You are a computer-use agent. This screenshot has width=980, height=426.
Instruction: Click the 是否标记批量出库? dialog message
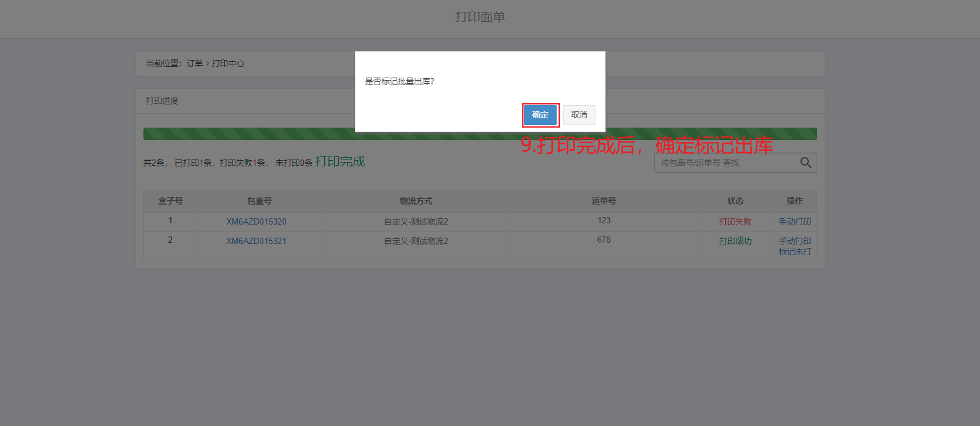400,82
